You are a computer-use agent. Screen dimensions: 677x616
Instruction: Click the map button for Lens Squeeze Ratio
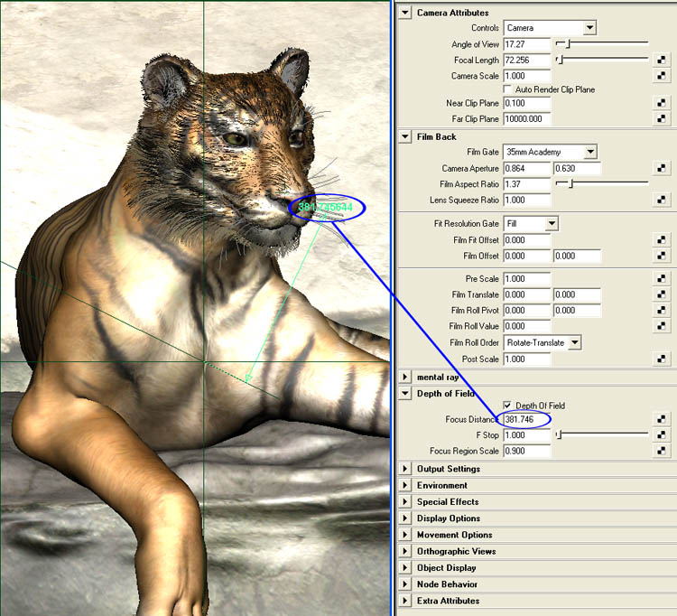tap(662, 201)
